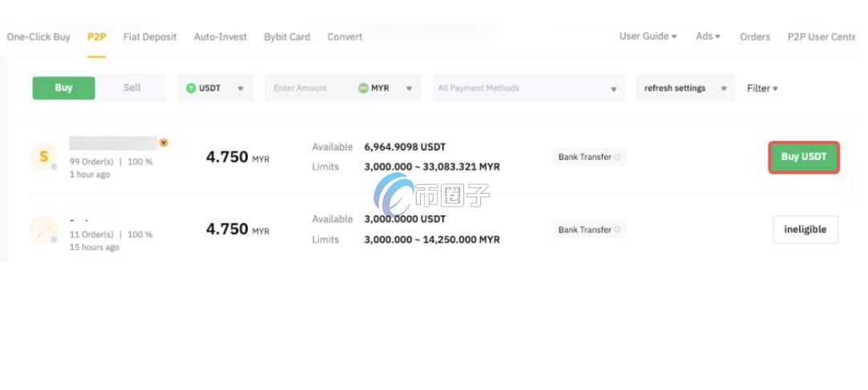
Task: Click limits 3,000.000 ~ 14,250.000 MYR
Action: [432, 239]
